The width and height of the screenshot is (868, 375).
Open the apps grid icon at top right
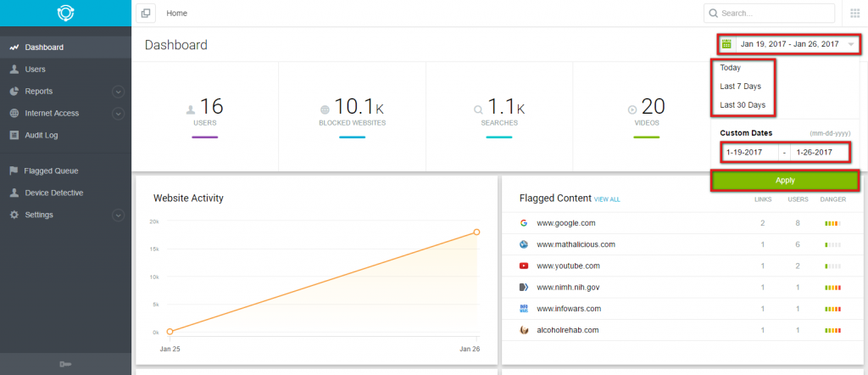(854, 14)
